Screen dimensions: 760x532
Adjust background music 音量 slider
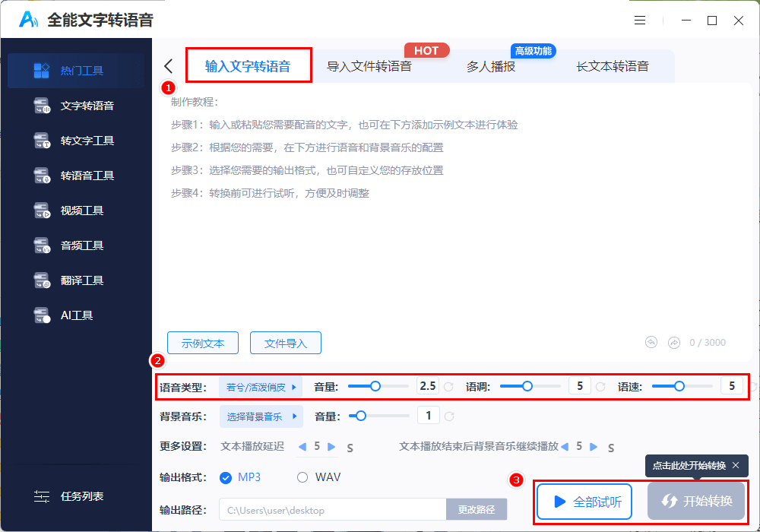(379, 416)
